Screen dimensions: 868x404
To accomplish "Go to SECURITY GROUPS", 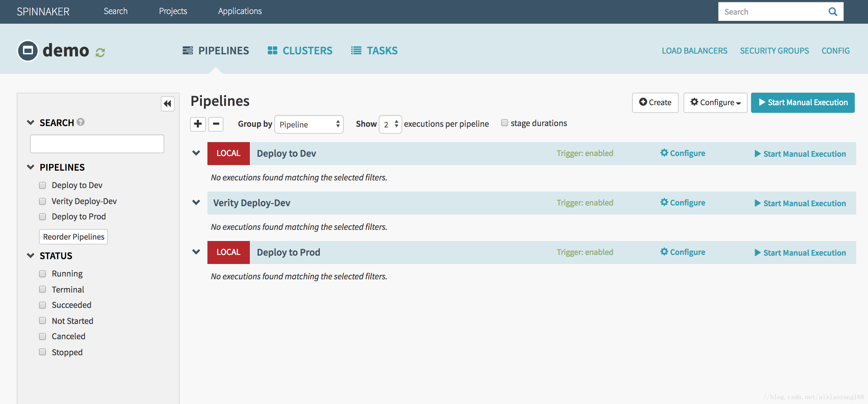I will point(774,51).
